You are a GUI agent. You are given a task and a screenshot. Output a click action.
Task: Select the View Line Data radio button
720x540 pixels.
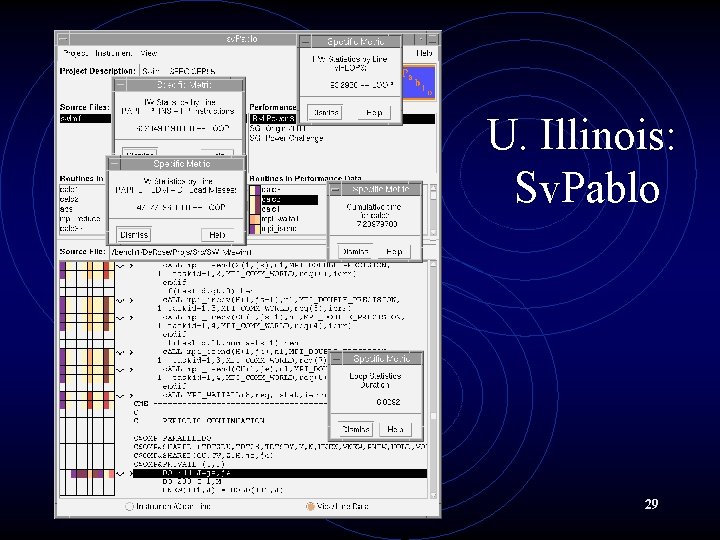(x=310, y=506)
